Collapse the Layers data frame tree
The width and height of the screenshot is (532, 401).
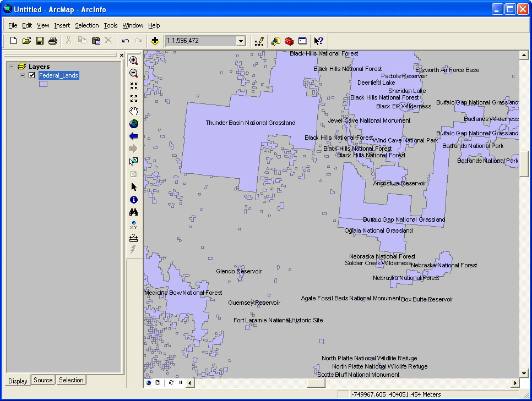pyautogui.click(x=12, y=67)
